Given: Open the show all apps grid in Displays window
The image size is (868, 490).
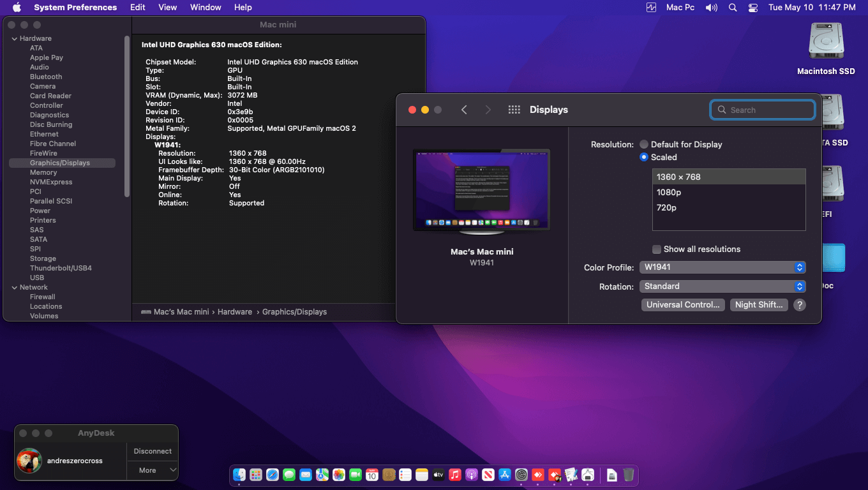Looking at the screenshot, I should click(x=514, y=109).
